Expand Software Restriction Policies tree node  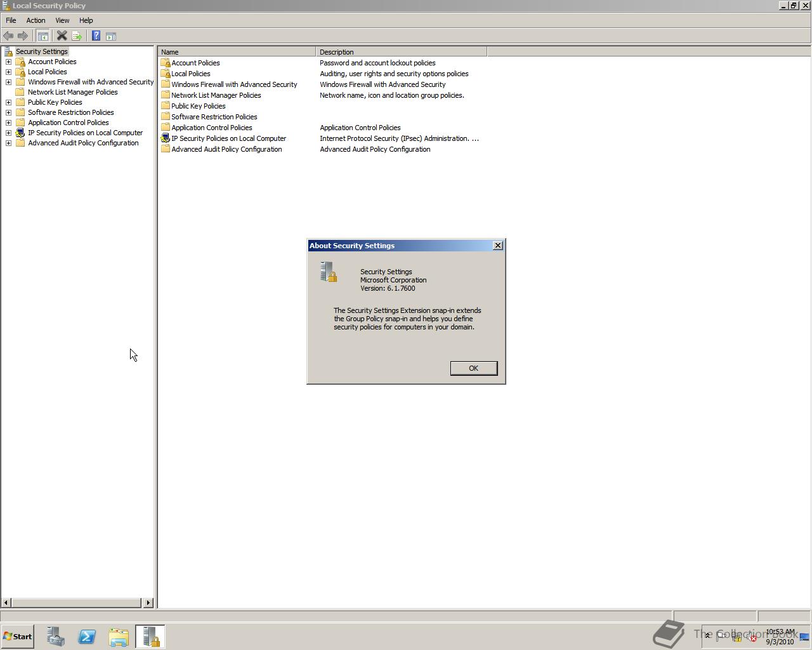pyautogui.click(x=8, y=112)
